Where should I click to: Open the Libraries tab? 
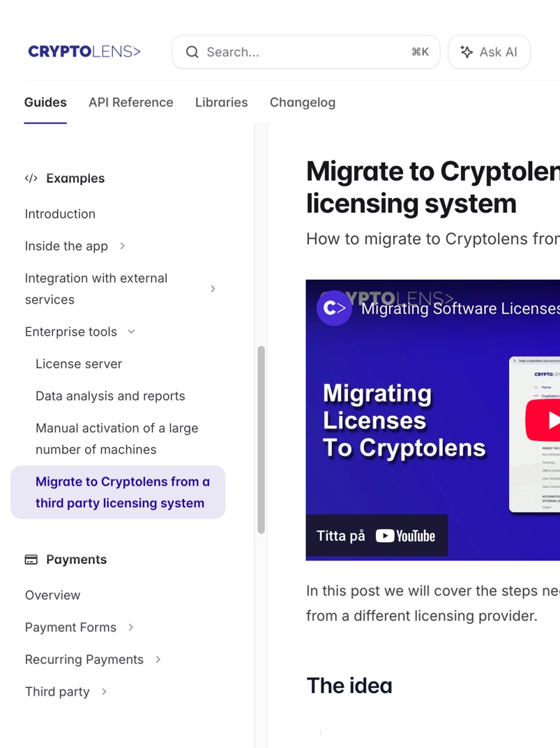pyautogui.click(x=222, y=103)
